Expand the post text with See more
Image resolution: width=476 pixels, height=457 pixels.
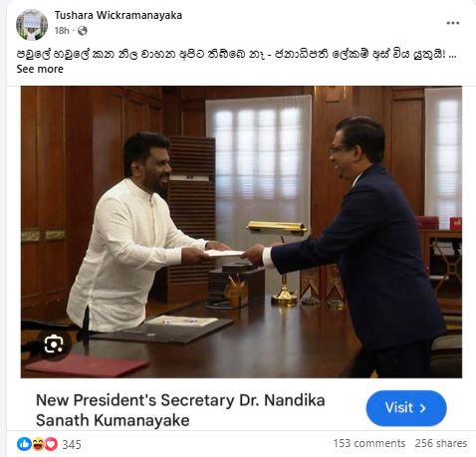40,69
